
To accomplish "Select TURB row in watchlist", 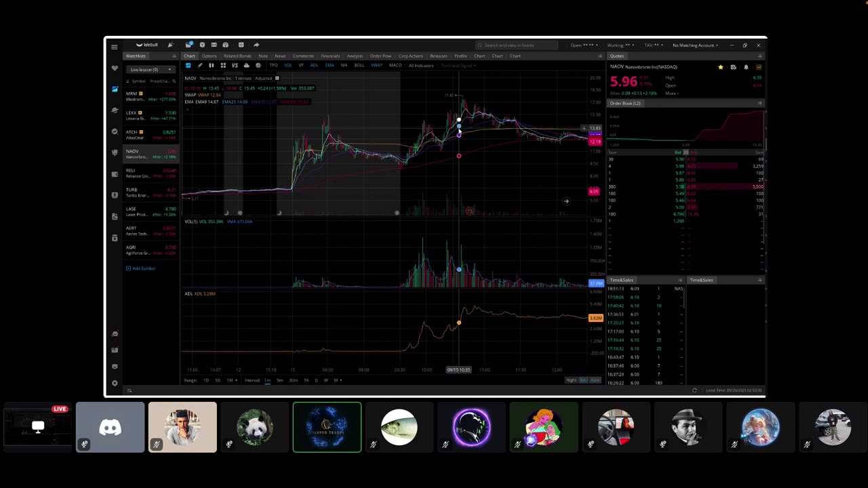I will (151, 192).
